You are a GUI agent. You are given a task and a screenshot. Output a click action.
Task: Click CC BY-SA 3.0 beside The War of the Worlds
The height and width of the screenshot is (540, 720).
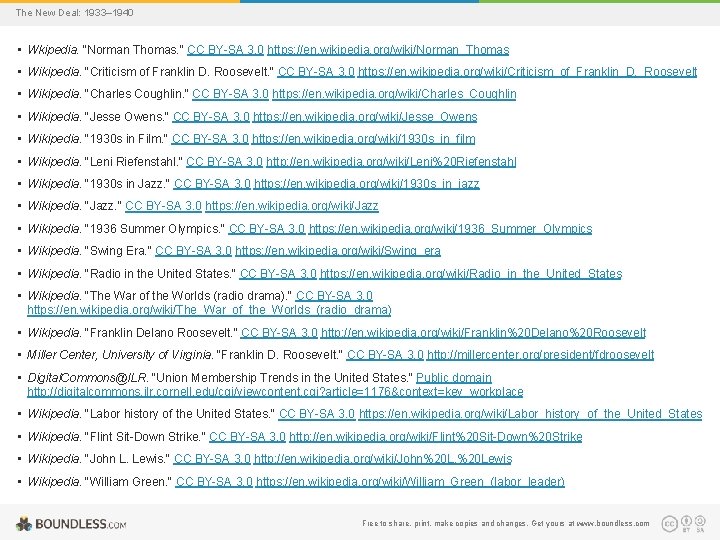click(334, 296)
